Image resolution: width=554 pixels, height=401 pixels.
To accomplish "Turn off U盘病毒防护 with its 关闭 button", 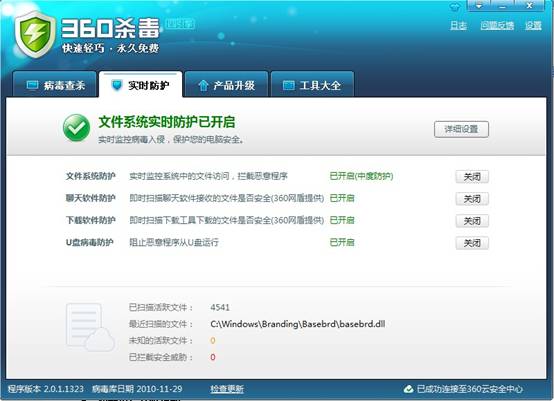I will [x=472, y=243].
